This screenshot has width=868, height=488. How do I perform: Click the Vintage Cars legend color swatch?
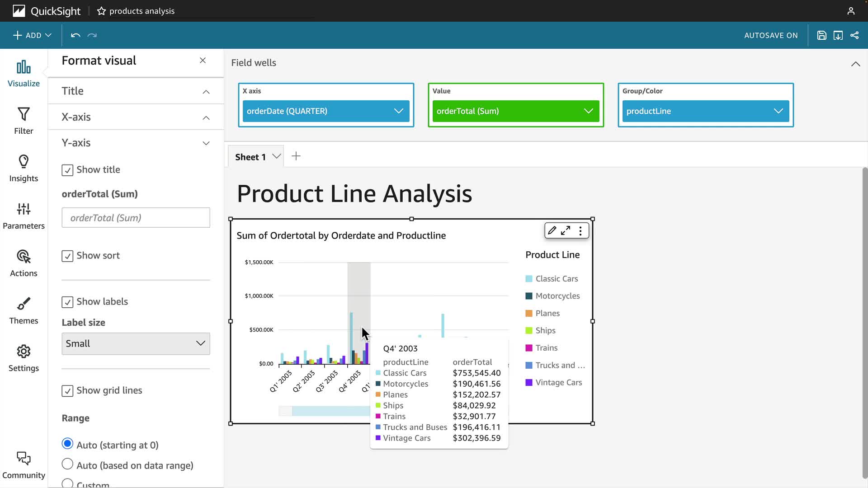point(528,383)
